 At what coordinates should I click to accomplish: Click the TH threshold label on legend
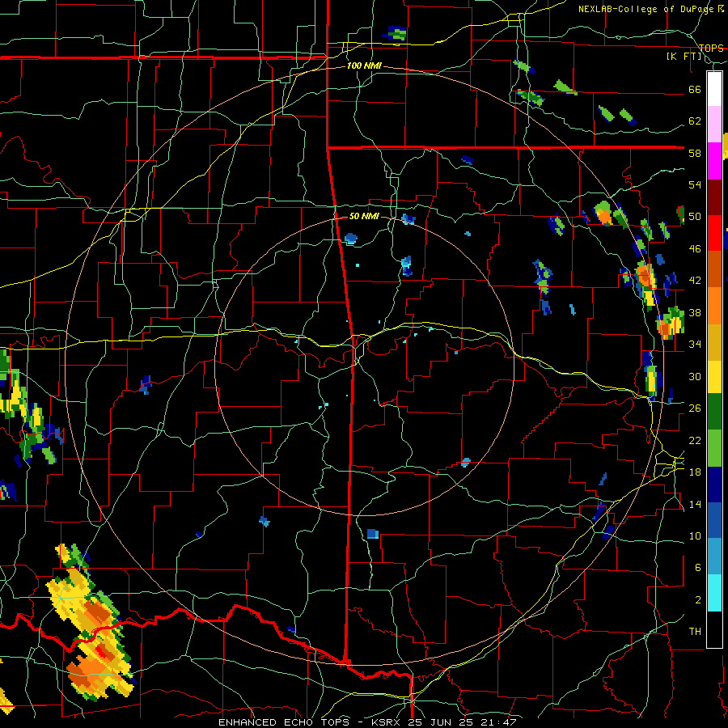point(695,632)
